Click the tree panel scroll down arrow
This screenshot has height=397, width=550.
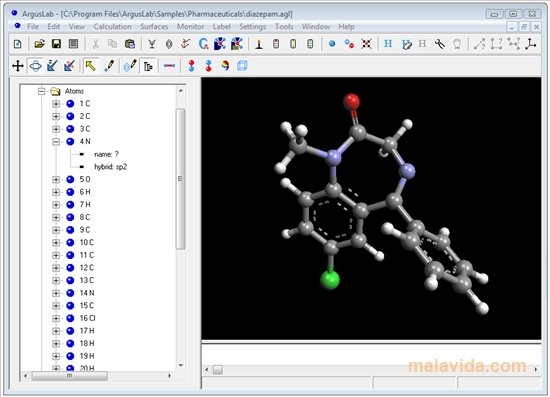tap(181, 365)
